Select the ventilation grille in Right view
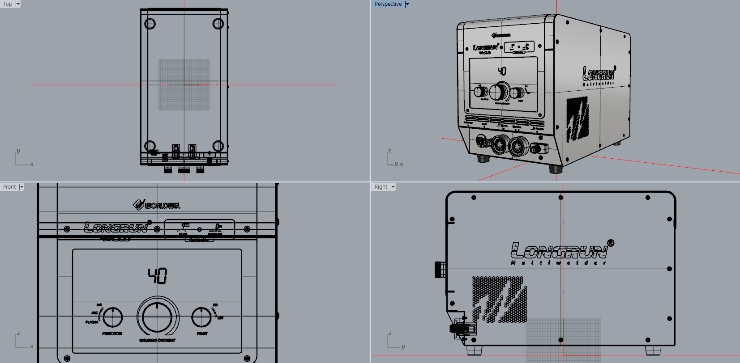Screen dimensions: 740x363 point(500,299)
